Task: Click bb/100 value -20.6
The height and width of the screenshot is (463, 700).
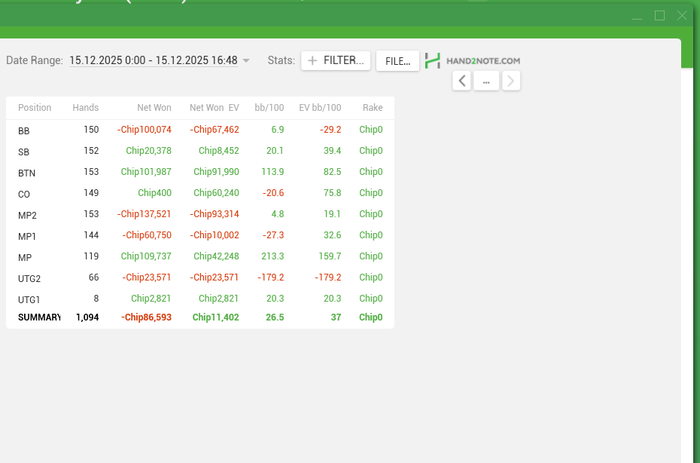Action: point(273,192)
